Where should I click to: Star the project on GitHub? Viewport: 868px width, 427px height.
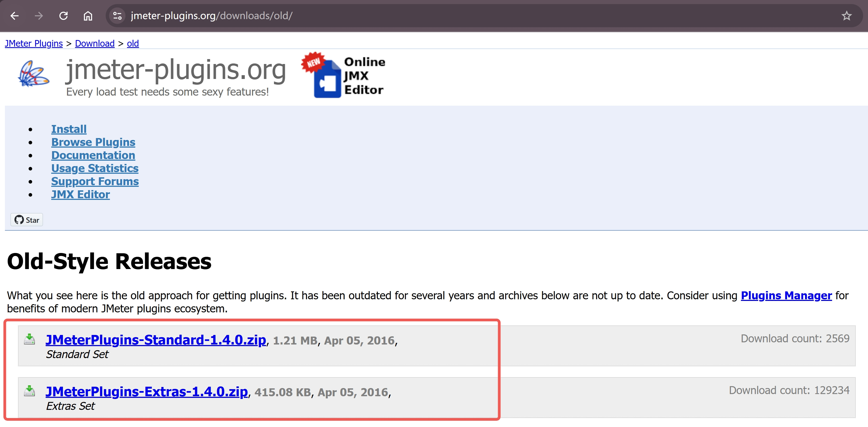pyautogui.click(x=27, y=220)
